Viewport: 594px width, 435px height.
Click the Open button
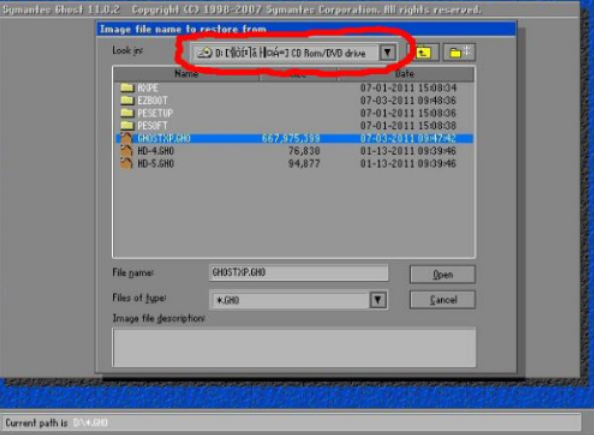pyautogui.click(x=442, y=274)
